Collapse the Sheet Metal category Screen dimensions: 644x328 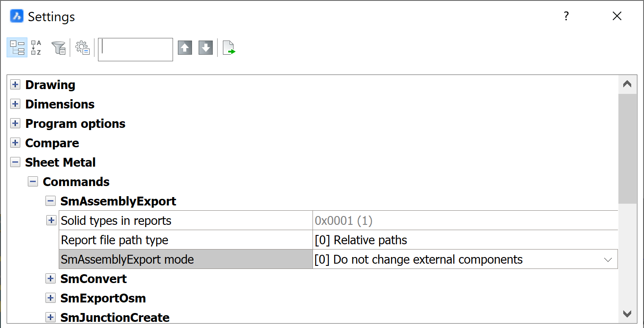pyautogui.click(x=15, y=162)
